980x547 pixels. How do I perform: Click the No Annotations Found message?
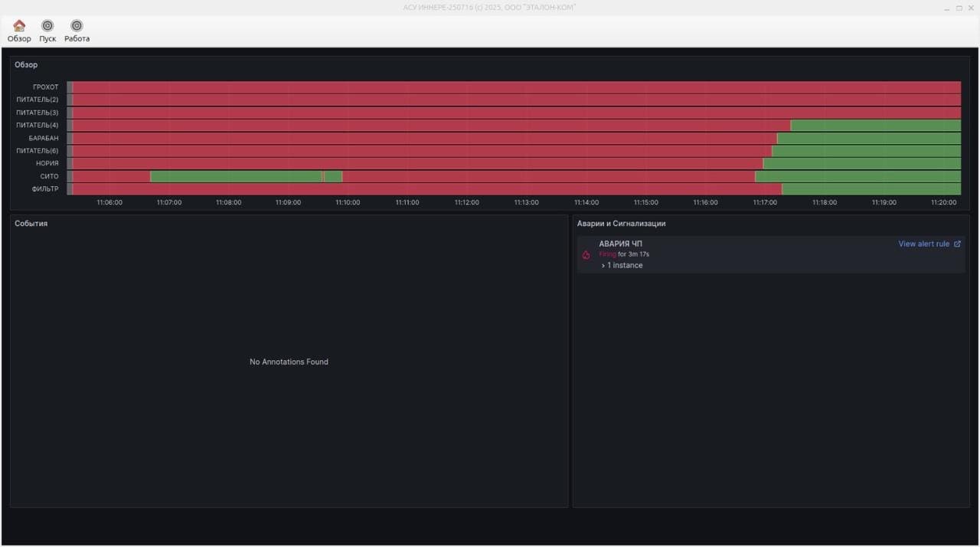tap(289, 362)
